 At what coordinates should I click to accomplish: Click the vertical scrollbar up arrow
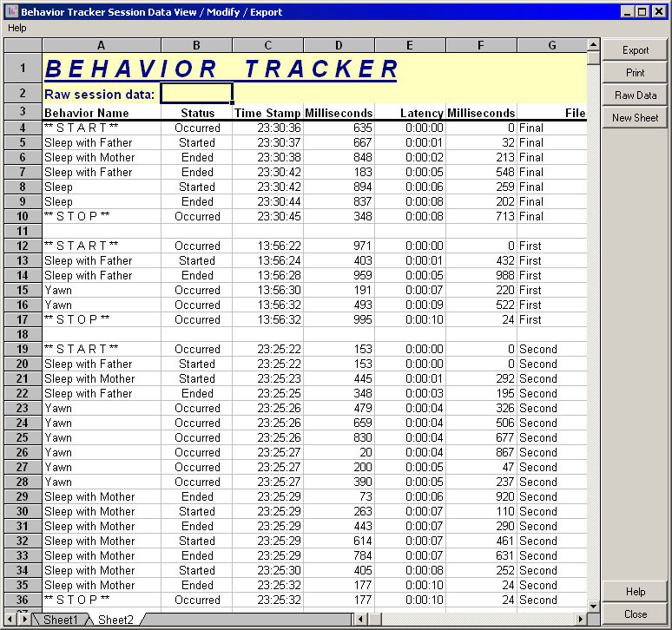(x=593, y=44)
